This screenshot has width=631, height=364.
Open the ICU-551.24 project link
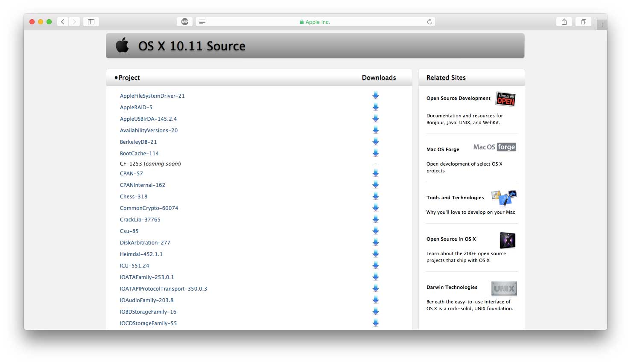click(x=134, y=266)
